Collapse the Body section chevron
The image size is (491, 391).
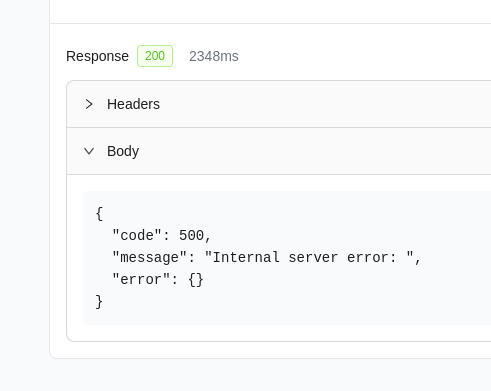click(89, 151)
